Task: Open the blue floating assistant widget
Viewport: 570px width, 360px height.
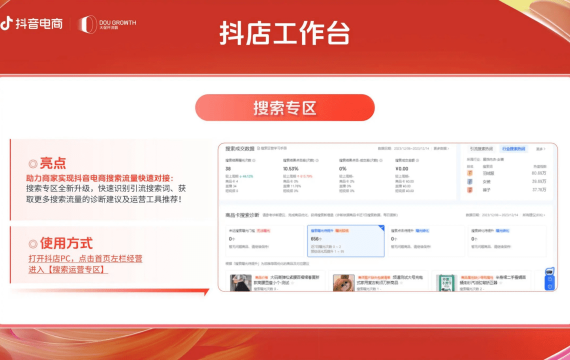Action: tap(550, 279)
